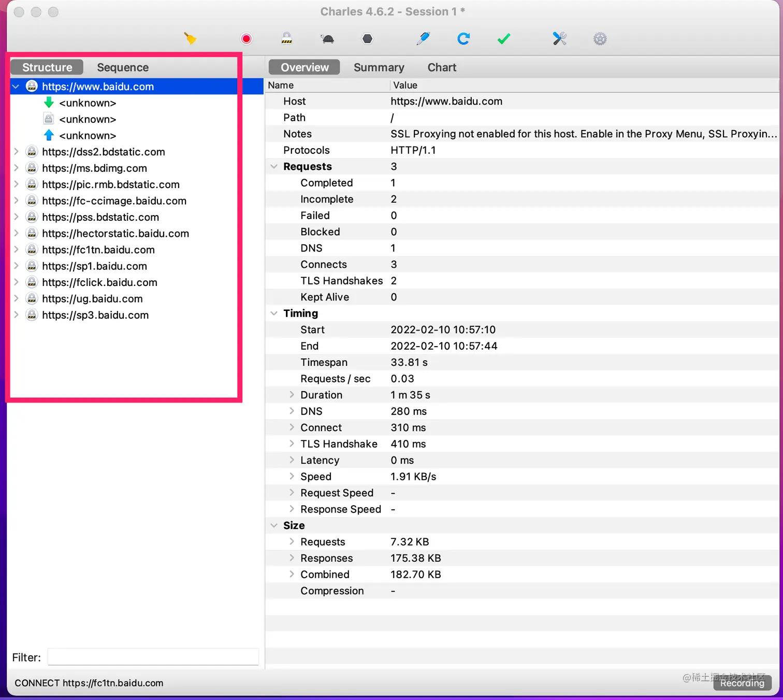Open the Chart tab
This screenshot has height=700, width=783.
click(x=442, y=67)
